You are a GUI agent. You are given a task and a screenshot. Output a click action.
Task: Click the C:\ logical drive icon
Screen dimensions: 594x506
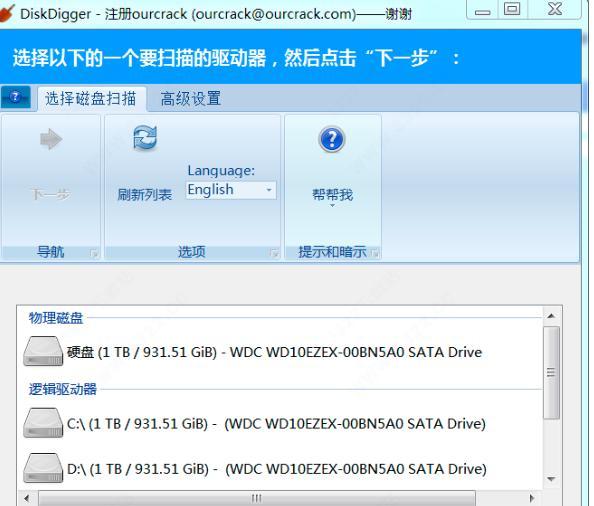43,423
